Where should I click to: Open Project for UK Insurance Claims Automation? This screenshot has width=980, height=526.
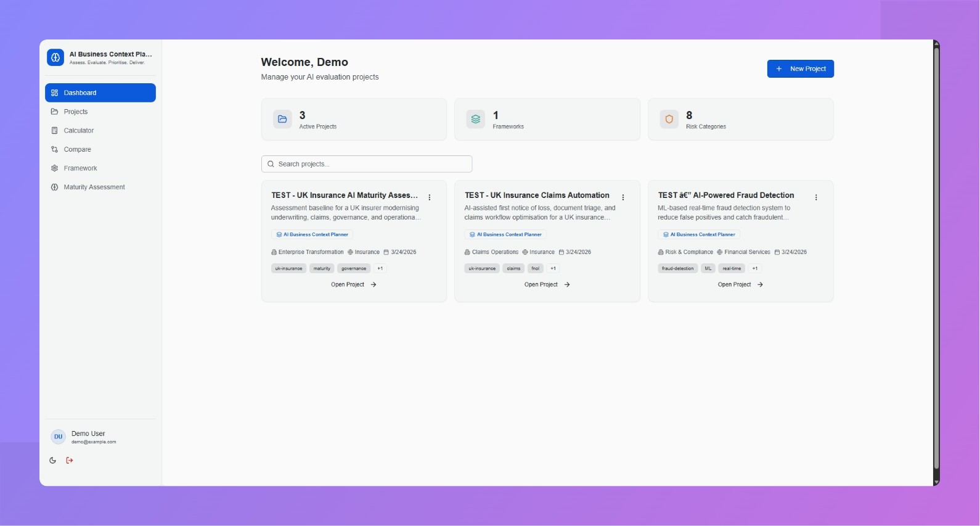point(547,285)
